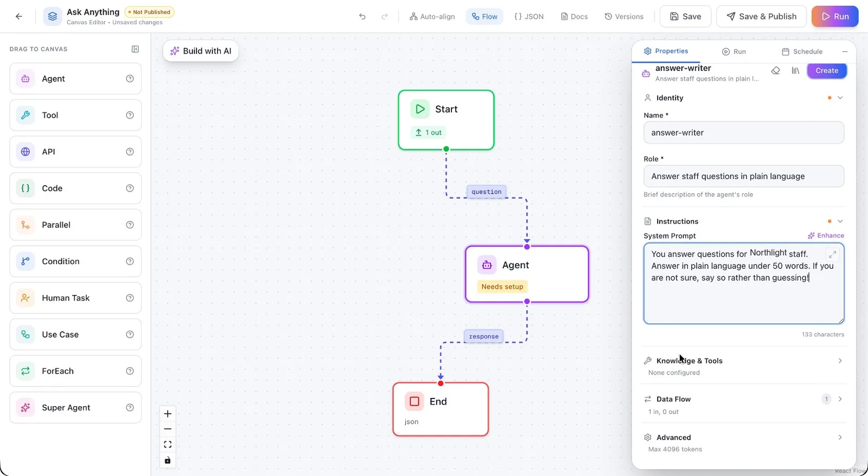Screen dimensions: 868x476
Task: Zoom in on the canvas
Action: click(x=168, y=414)
